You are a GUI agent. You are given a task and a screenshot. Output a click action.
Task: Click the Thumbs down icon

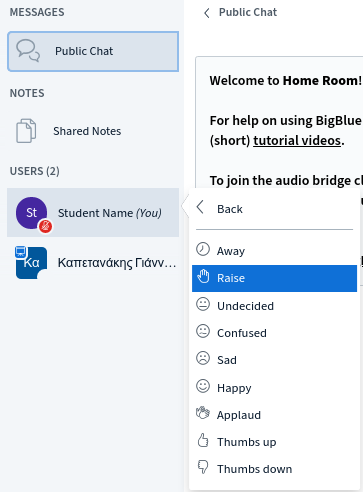pos(203,467)
